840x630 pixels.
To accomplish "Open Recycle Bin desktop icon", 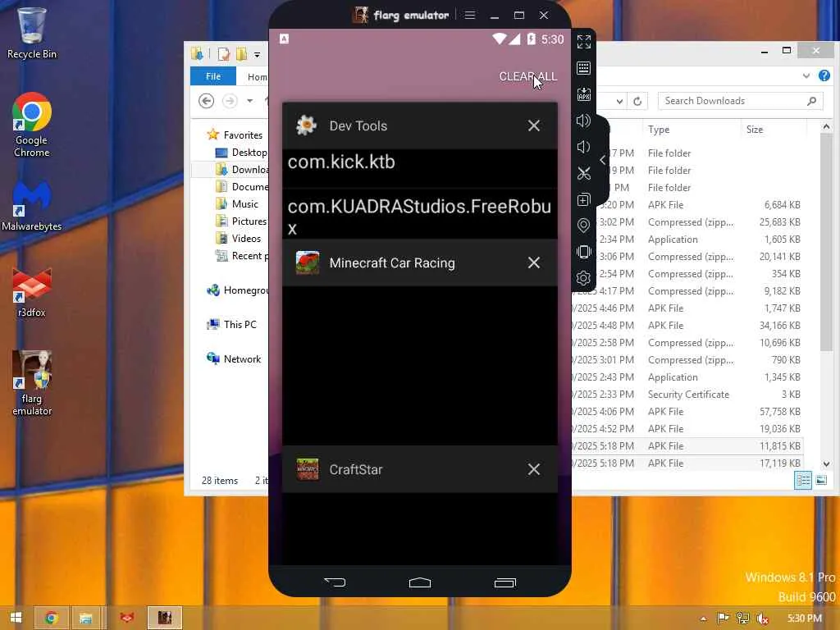I will (x=32, y=33).
